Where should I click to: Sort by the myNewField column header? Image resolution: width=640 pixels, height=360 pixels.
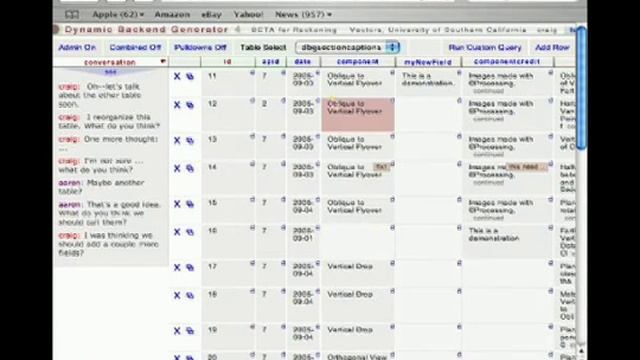pyautogui.click(x=428, y=62)
